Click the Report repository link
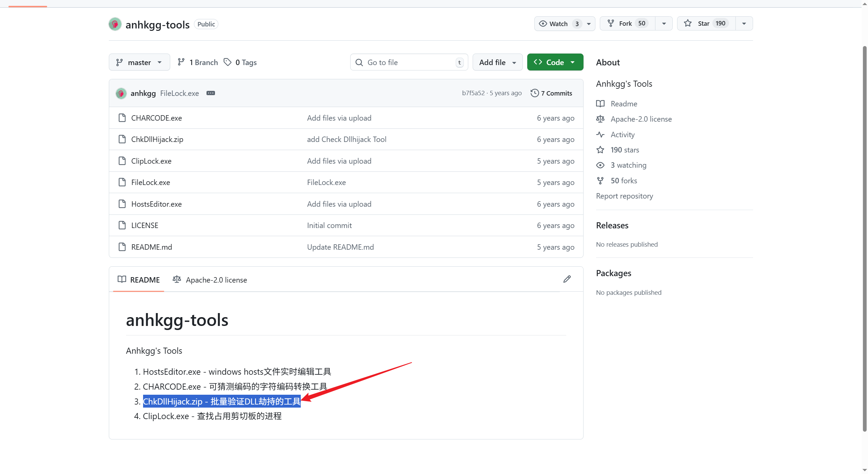 624,196
